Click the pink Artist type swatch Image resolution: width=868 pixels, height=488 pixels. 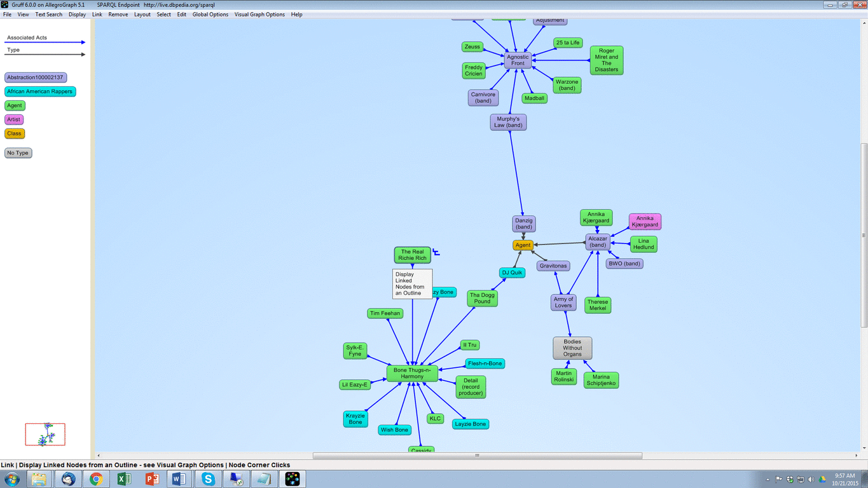[x=14, y=119]
